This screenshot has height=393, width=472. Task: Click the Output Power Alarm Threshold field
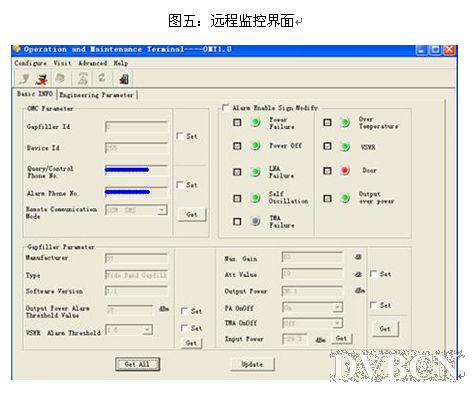130,310
